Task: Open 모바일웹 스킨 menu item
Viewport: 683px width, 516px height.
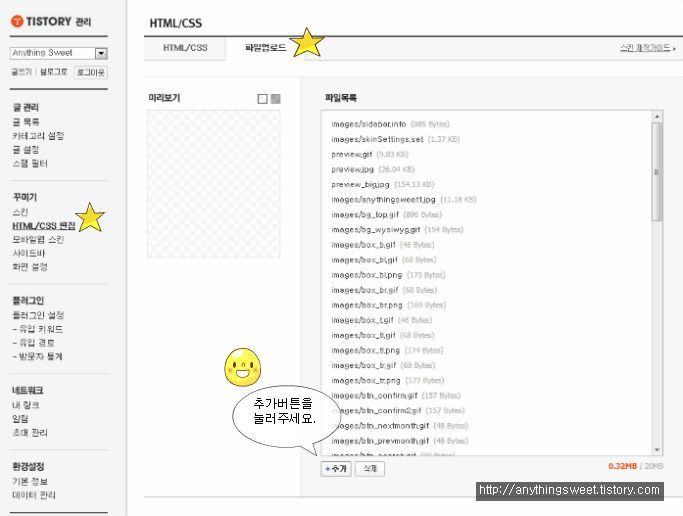Action: [38, 239]
